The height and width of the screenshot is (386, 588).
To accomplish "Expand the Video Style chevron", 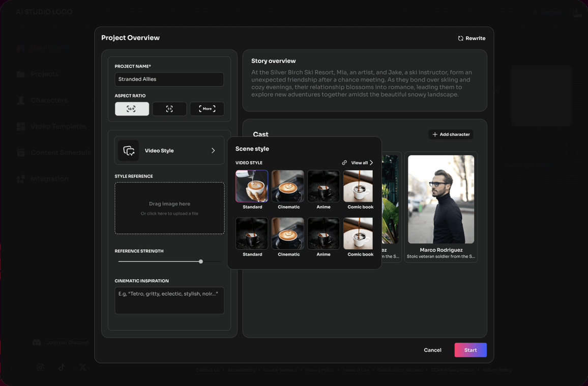I will click(213, 151).
